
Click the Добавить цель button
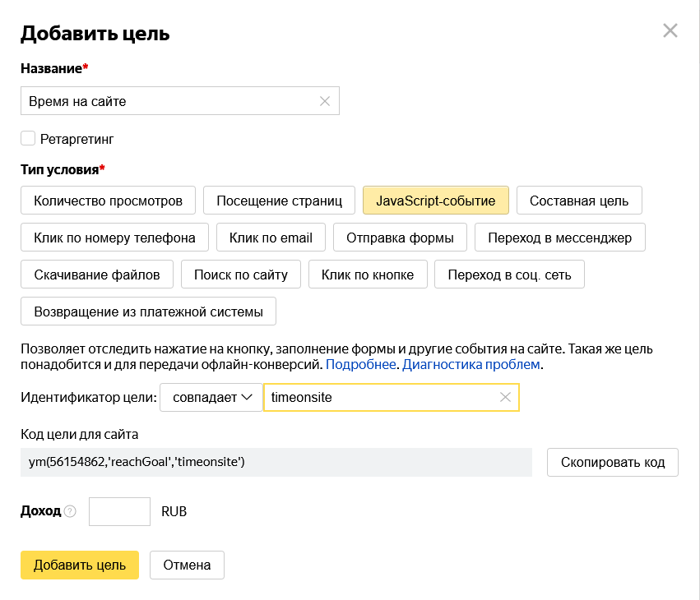pos(79,565)
